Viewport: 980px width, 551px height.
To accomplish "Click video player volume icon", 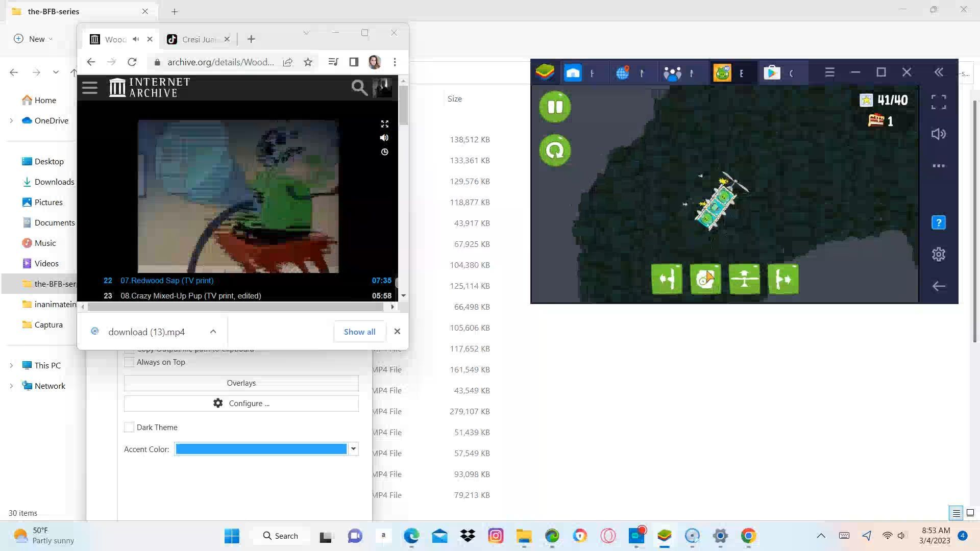I will (x=384, y=138).
